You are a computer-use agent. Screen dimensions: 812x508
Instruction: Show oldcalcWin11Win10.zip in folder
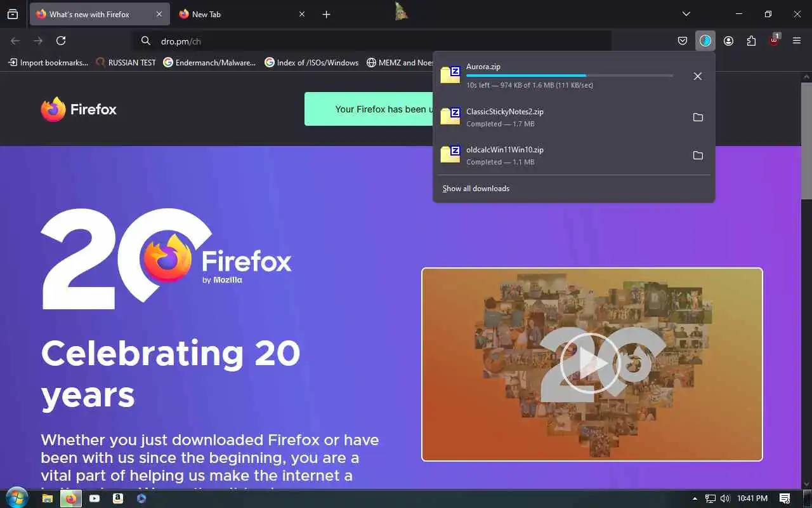pos(698,156)
